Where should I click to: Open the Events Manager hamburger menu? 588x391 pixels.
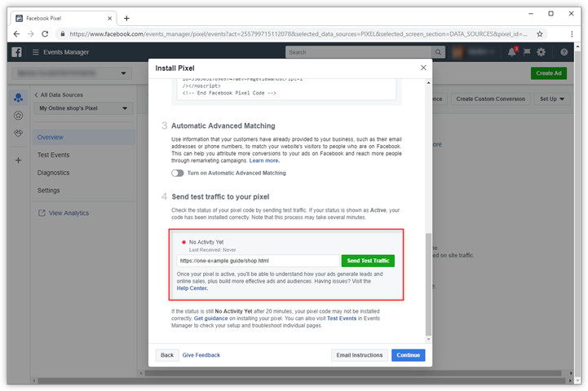coord(36,52)
